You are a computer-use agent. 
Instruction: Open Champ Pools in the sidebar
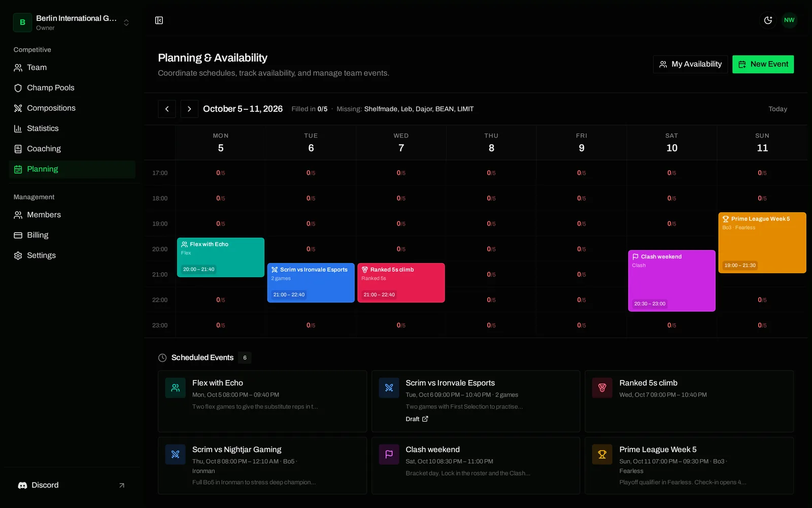click(72, 88)
